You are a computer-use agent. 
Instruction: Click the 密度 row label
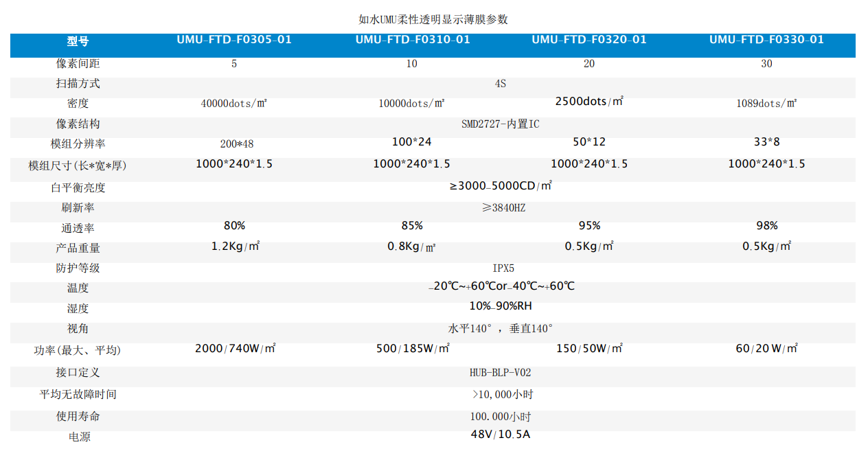78,104
